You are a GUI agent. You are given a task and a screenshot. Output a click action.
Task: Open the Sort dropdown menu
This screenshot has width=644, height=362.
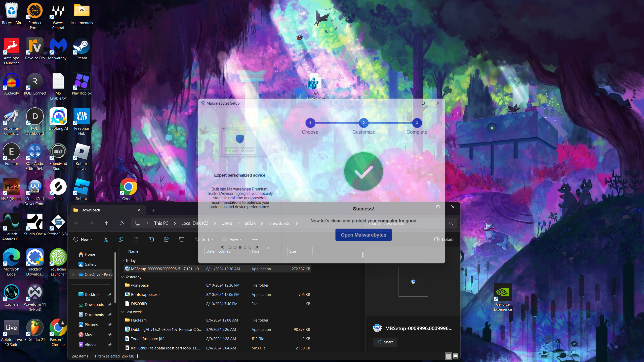(x=204, y=239)
